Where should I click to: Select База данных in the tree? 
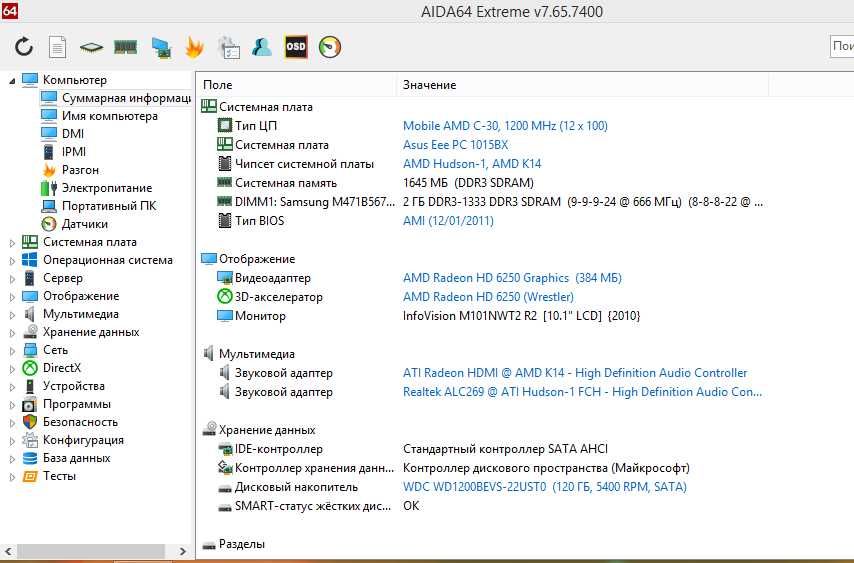point(76,458)
